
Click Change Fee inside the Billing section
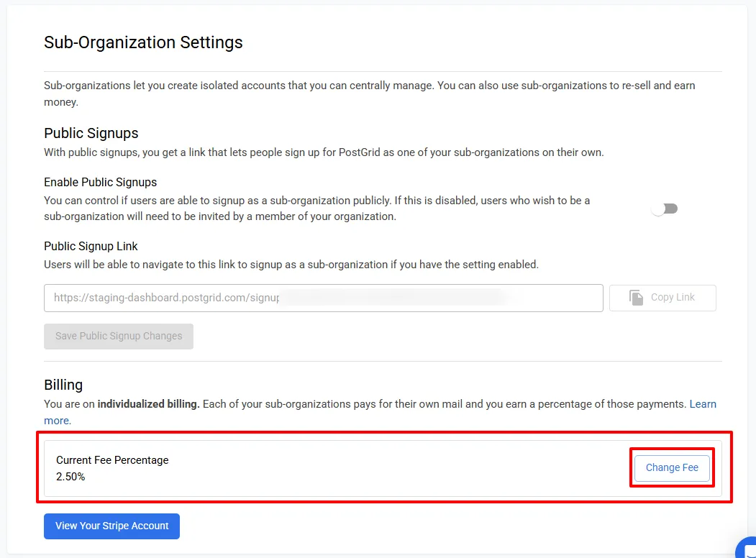[x=671, y=467]
